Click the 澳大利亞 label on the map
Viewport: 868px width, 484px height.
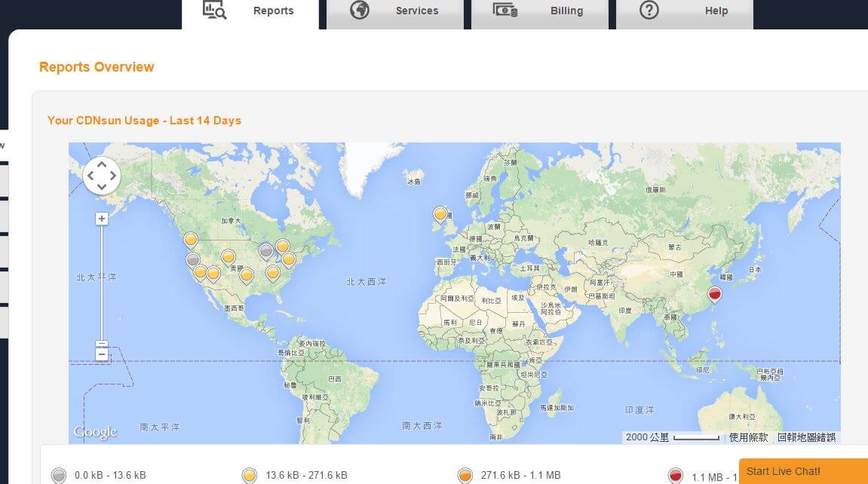(742, 416)
